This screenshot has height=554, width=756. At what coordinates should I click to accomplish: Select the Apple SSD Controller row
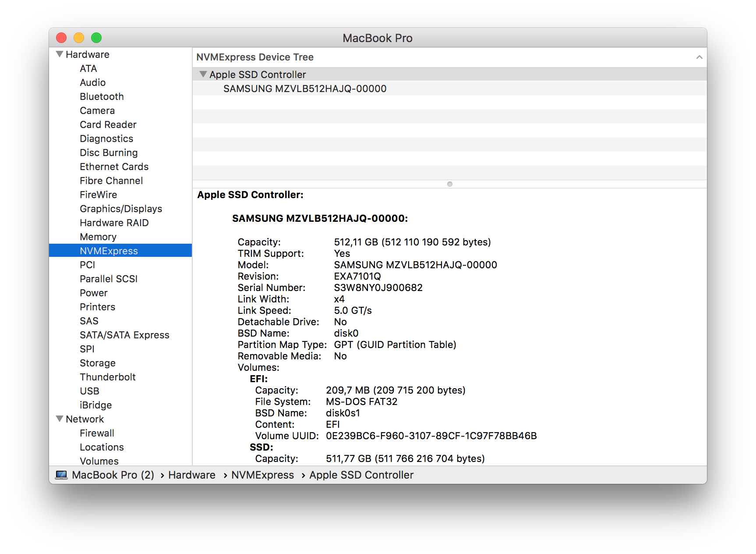pyautogui.click(x=450, y=75)
